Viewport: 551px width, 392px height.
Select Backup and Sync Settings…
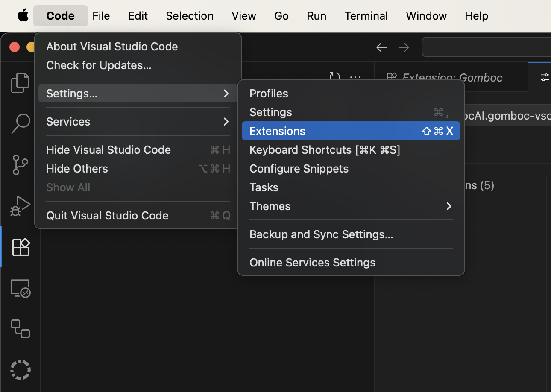tap(321, 234)
